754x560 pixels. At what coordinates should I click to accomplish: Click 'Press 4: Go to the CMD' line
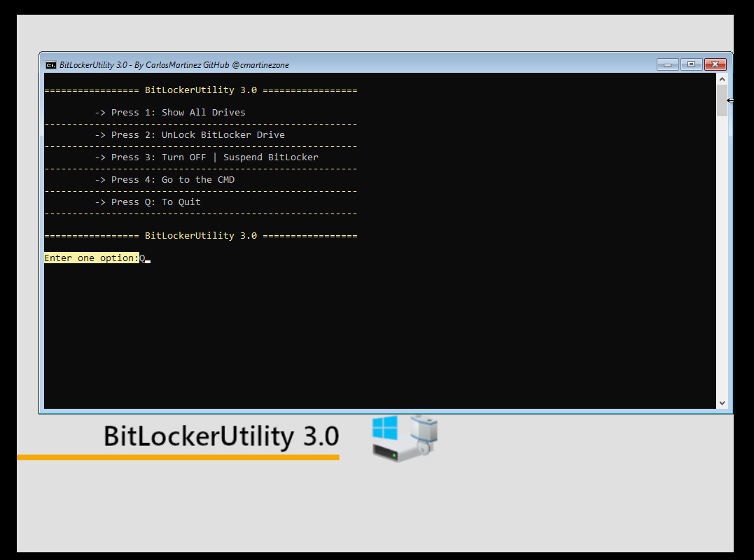tap(165, 180)
